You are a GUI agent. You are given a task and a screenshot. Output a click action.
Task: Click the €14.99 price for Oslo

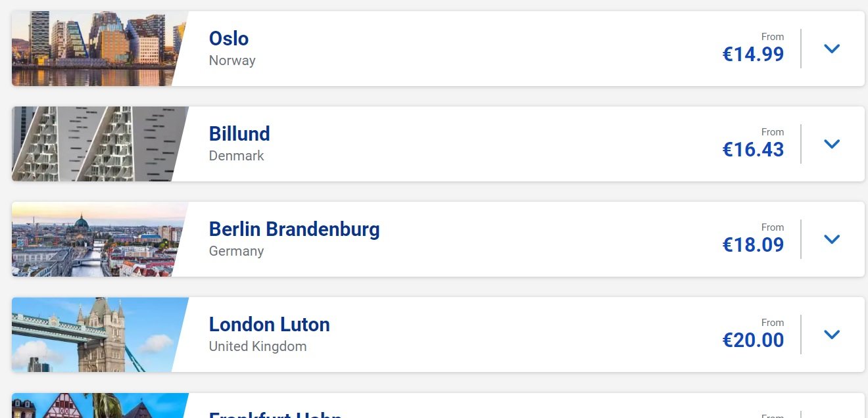[x=753, y=54]
